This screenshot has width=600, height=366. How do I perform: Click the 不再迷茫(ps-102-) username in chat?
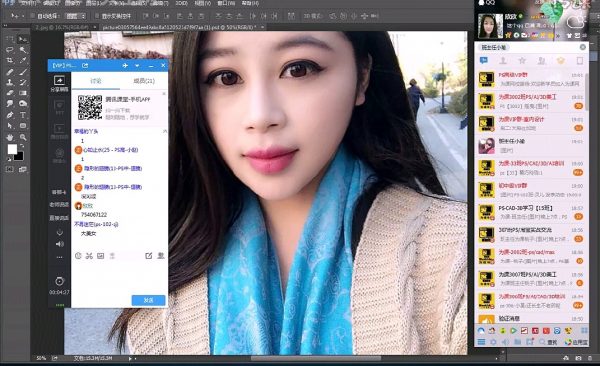point(96,224)
